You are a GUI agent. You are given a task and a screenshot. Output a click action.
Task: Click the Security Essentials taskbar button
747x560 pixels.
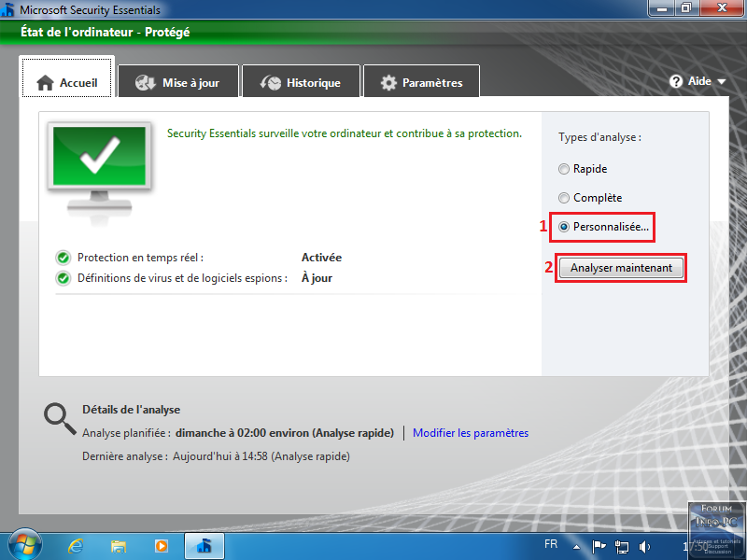pyautogui.click(x=204, y=546)
